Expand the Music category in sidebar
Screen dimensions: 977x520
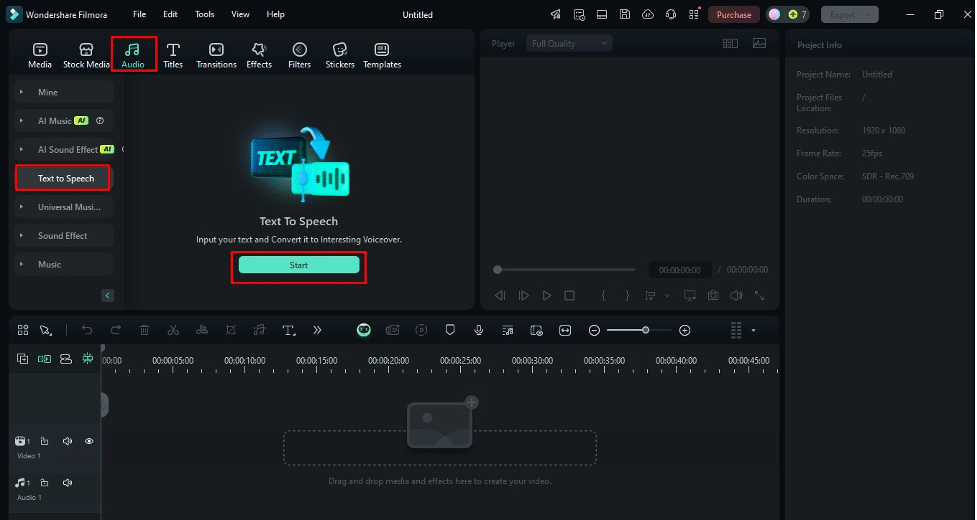[x=49, y=265]
